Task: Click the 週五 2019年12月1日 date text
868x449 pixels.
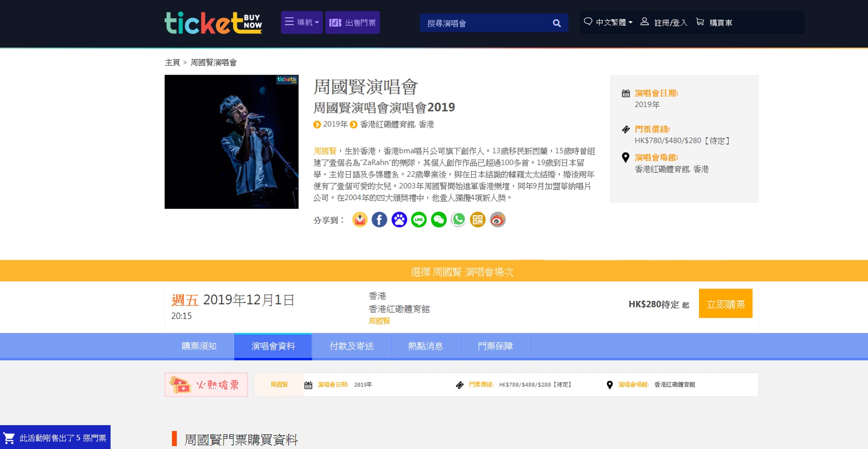Action: [233, 300]
